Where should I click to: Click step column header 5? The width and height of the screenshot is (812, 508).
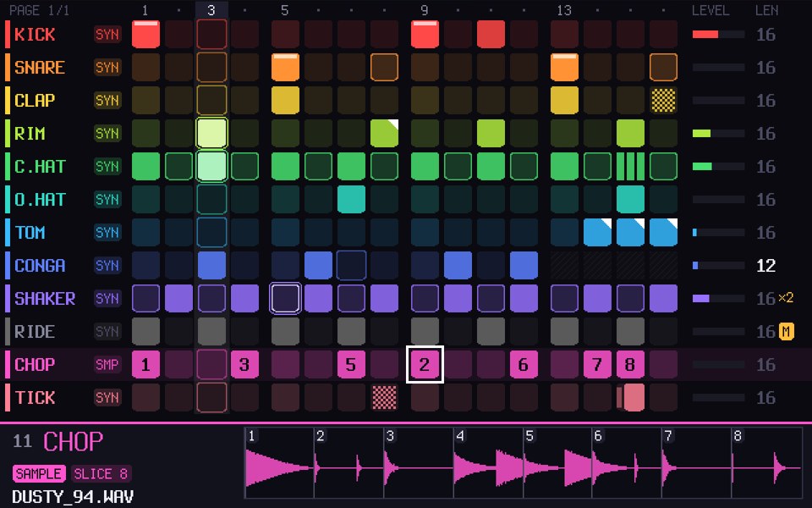(x=285, y=10)
